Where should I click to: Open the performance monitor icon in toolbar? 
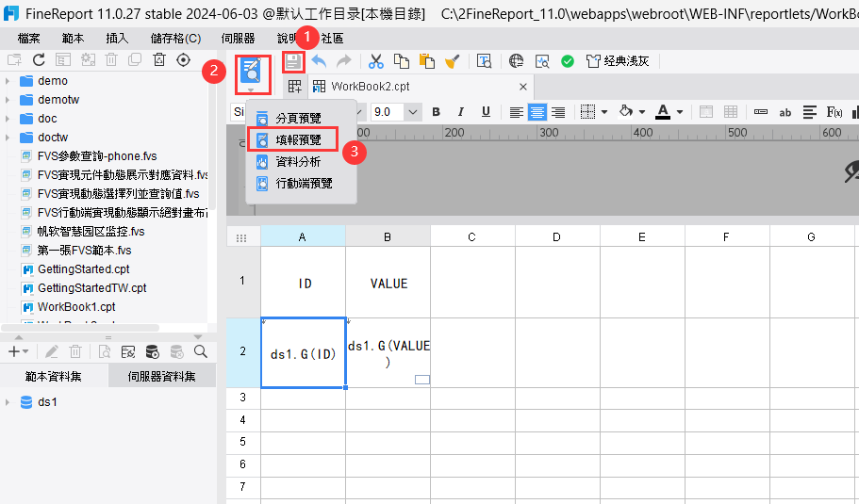(x=542, y=61)
